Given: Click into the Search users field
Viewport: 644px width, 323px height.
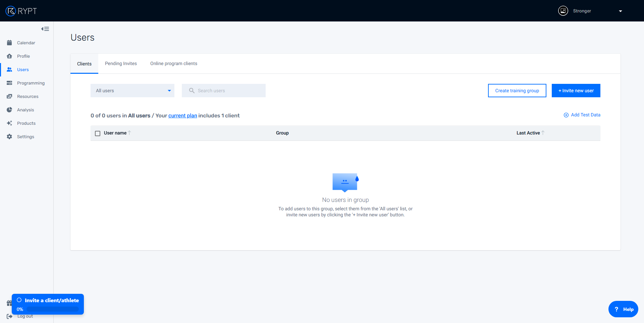Looking at the screenshot, I should click(x=228, y=91).
